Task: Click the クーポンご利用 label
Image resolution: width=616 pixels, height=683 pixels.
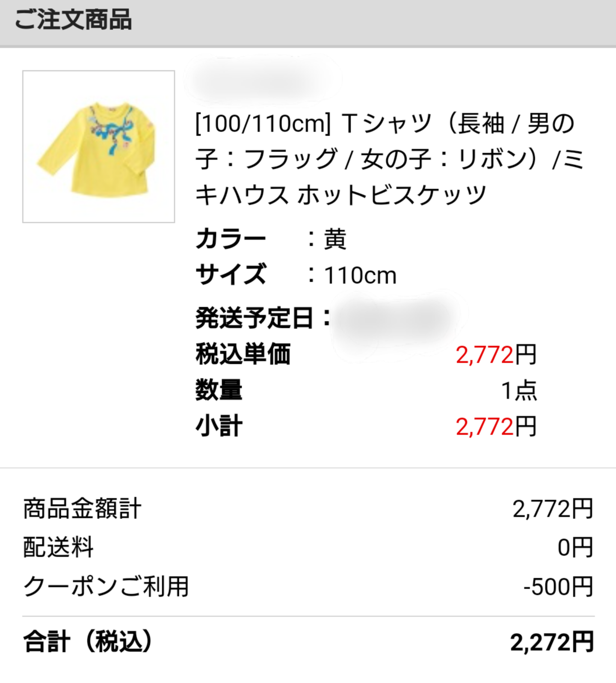Action: coord(106,586)
